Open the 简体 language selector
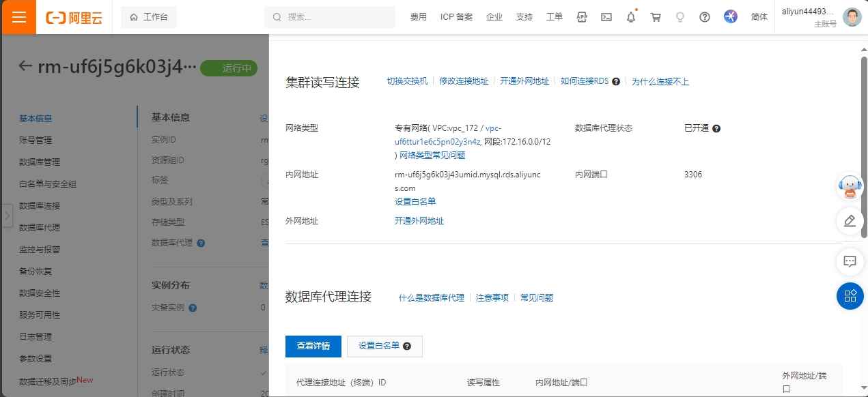Viewport: 868px width, 397px height. pos(759,17)
